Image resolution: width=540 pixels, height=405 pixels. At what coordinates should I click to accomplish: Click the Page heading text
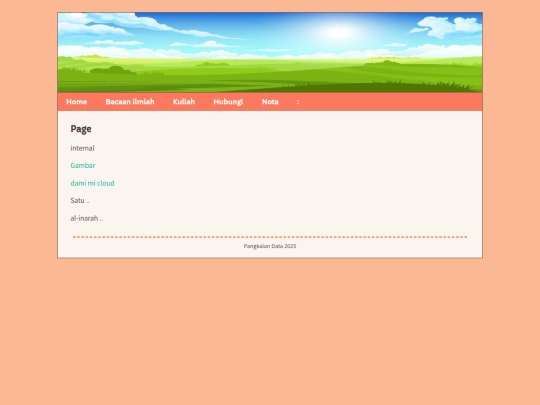click(x=81, y=129)
